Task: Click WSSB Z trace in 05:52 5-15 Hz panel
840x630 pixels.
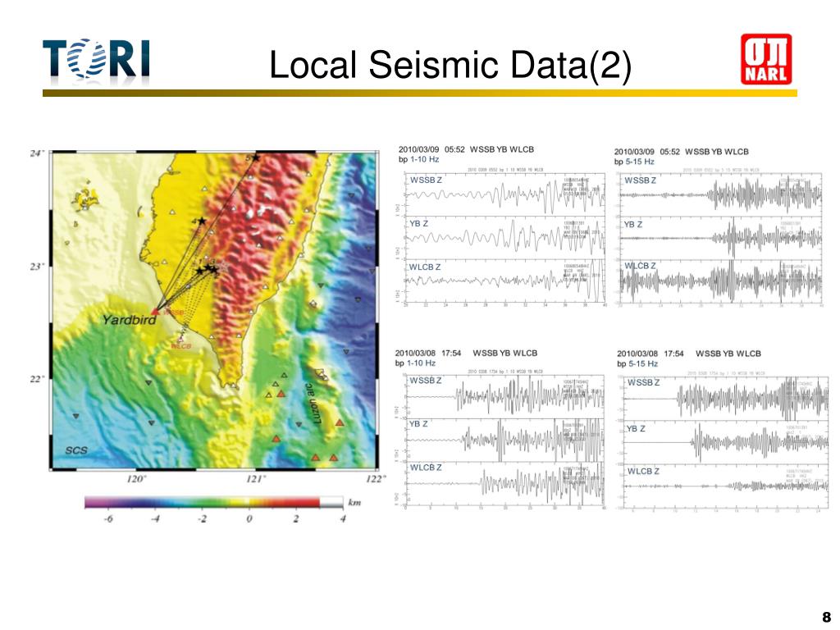Action: tap(720, 195)
